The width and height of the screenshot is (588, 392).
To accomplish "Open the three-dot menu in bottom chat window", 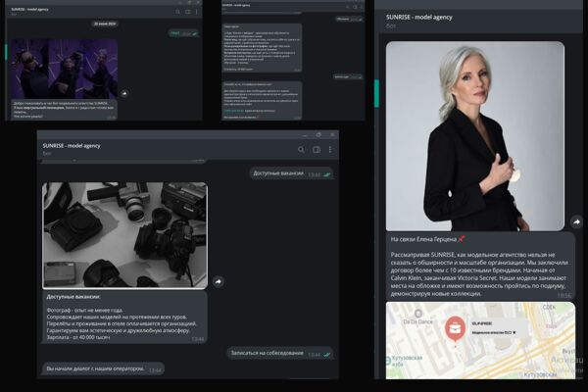I will click(330, 150).
